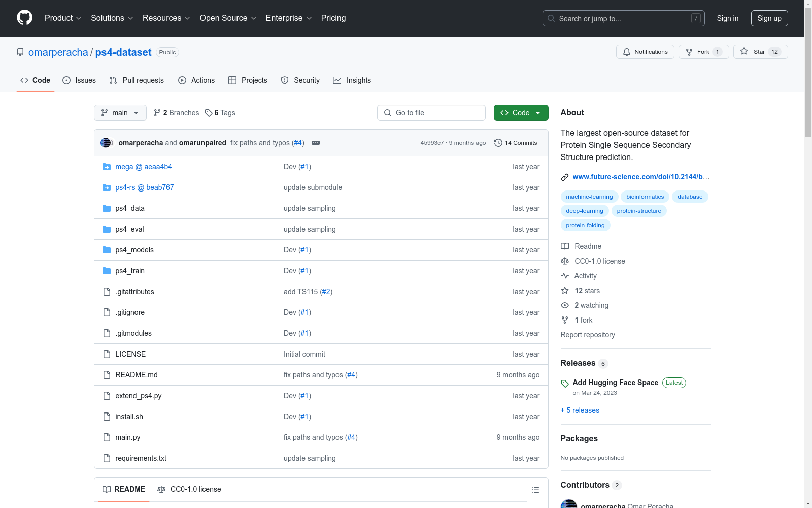Screen dimensions: 812x508
Task: Click the ps4_data folder icon
Action: [107, 208]
